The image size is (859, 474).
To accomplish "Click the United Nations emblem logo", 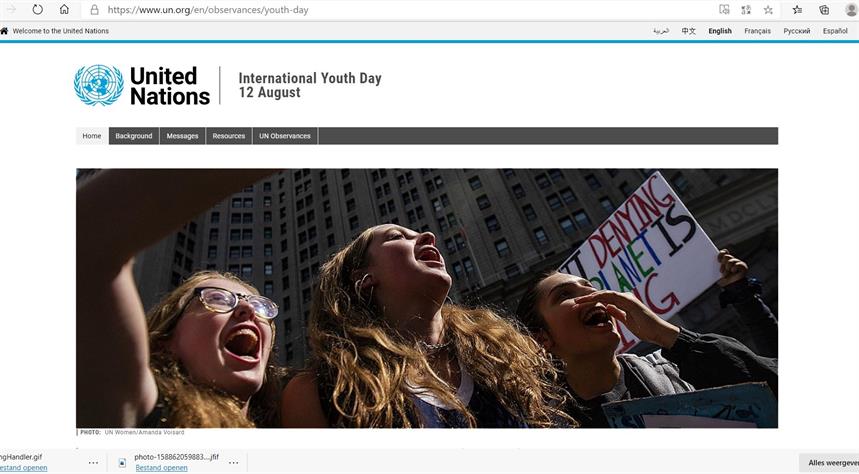I will pos(99,85).
